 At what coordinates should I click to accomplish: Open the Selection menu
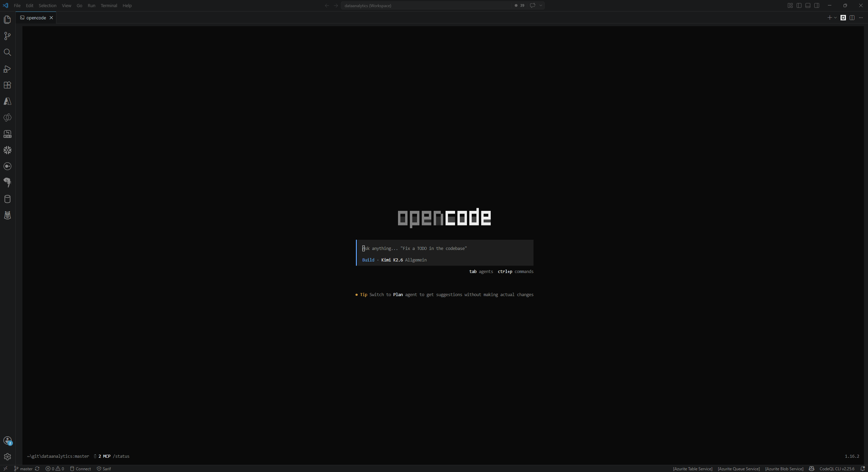(x=48, y=5)
